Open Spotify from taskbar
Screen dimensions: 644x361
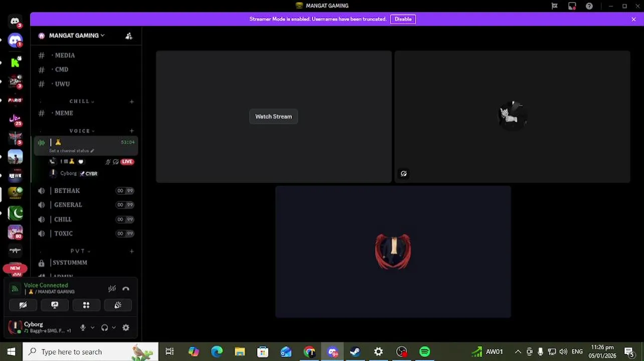(425, 351)
